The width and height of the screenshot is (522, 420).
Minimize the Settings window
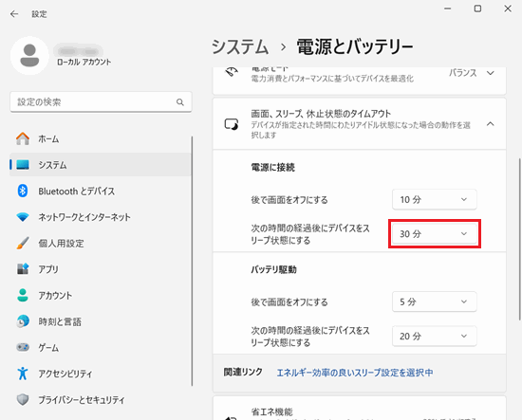click(x=448, y=9)
